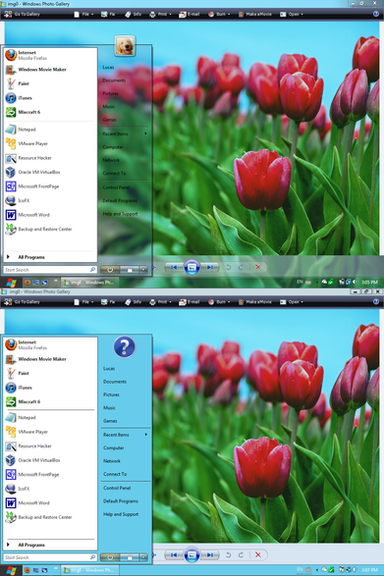Go to the next photo in the lower gallery controls
Image resolution: width=384 pixels, height=576 pixels.
209,555
